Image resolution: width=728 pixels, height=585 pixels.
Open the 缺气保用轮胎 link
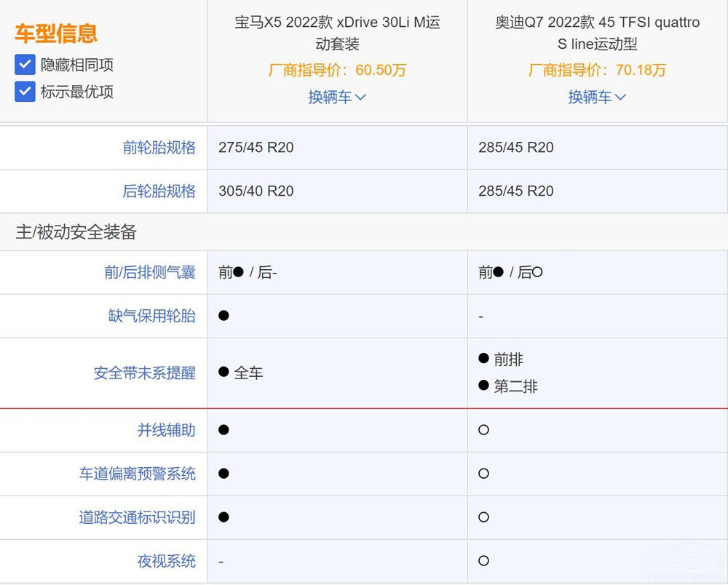(155, 316)
